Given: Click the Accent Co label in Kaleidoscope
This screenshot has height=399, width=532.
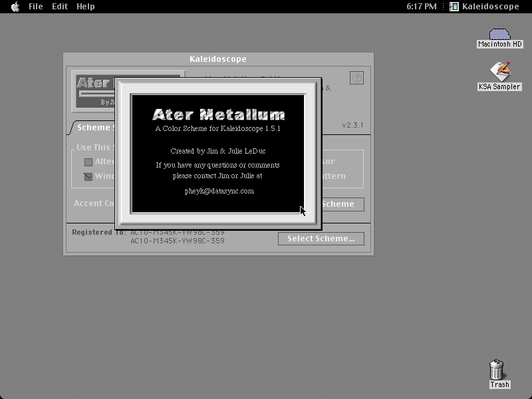Looking at the screenshot, I should (x=94, y=203).
